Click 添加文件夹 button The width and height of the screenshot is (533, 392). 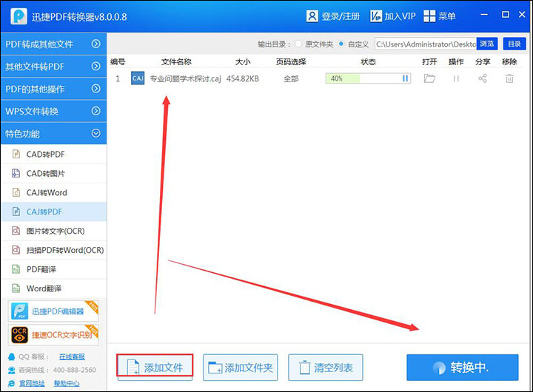pyautogui.click(x=241, y=368)
